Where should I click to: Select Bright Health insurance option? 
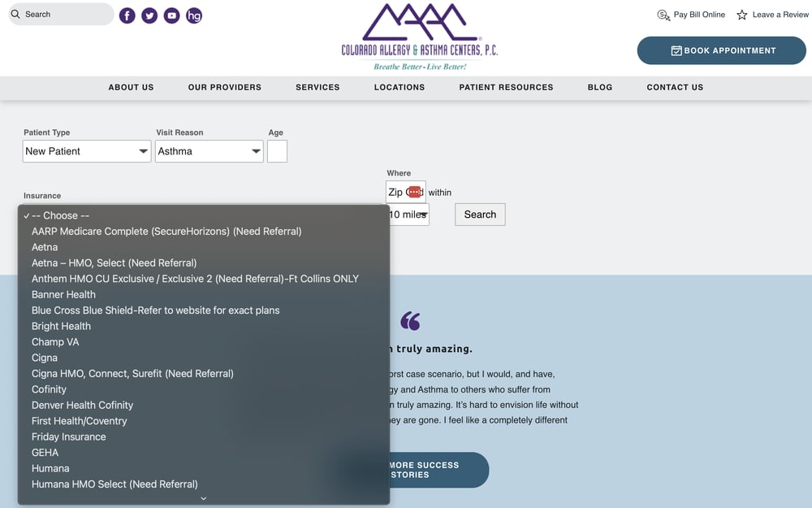coord(204,326)
